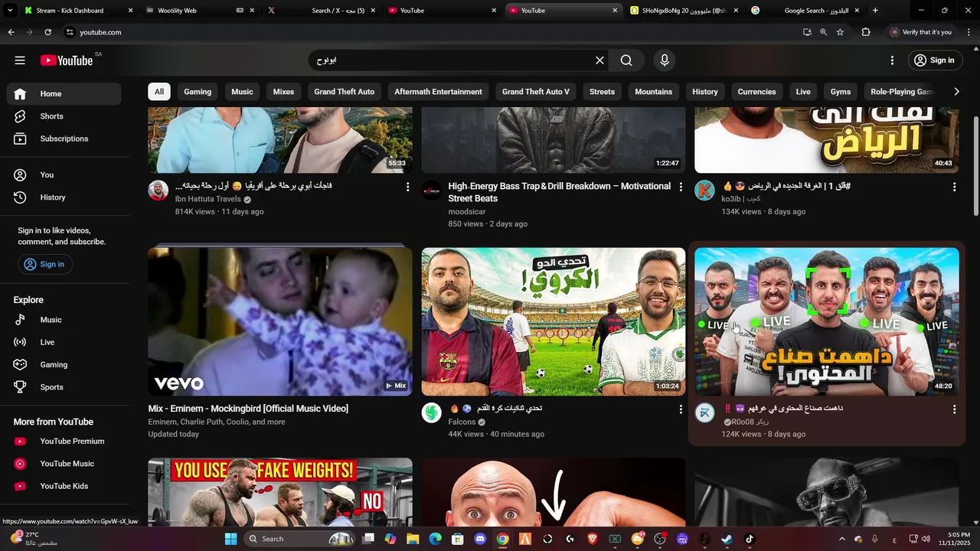Image resolution: width=980 pixels, height=551 pixels.
Task: Select the Currencies filter chip
Action: [756, 92]
